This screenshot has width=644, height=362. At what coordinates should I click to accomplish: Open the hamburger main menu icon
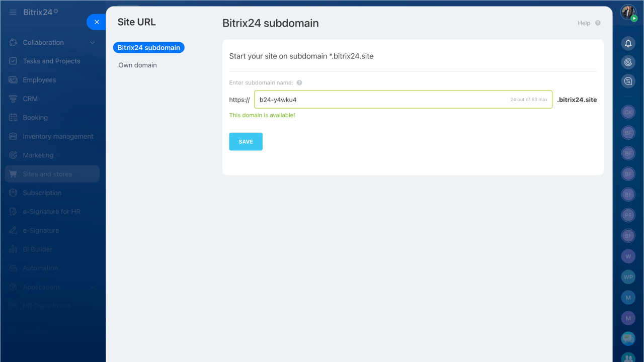coord(13,12)
